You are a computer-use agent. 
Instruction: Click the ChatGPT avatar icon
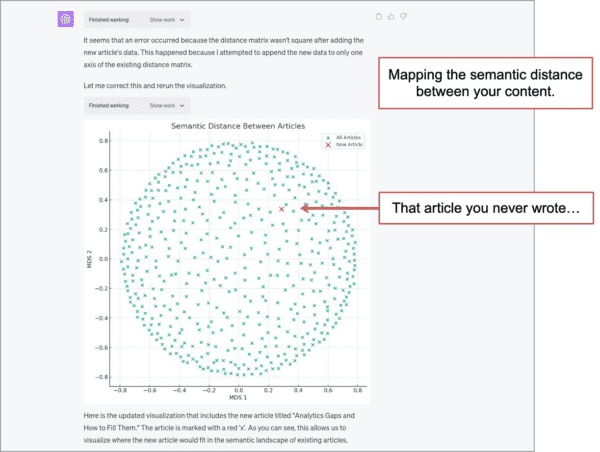pyautogui.click(x=66, y=19)
